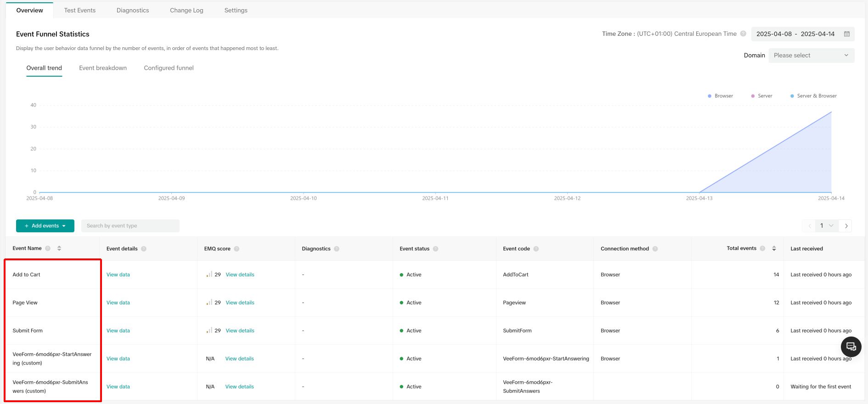The image size is (868, 404).
Task: Switch to Change Log tab
Action: pyautogui.click(x=186, y=10)
